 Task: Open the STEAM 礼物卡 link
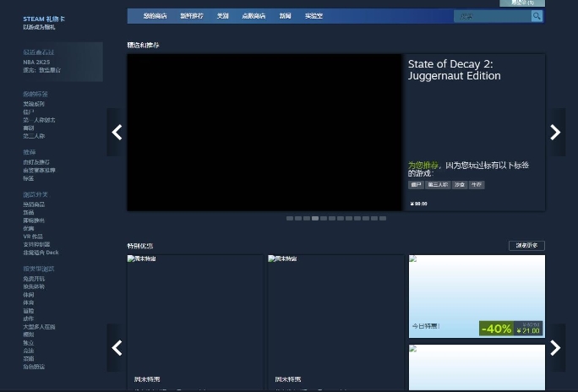coord(44,19)
